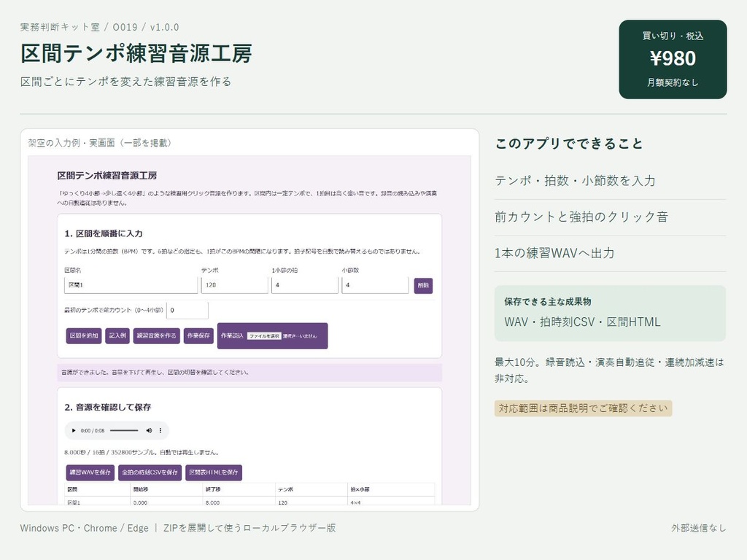Open the audio player's three-dot menu
The width and height of the screenshot is (747, 560).
point(160,430)
